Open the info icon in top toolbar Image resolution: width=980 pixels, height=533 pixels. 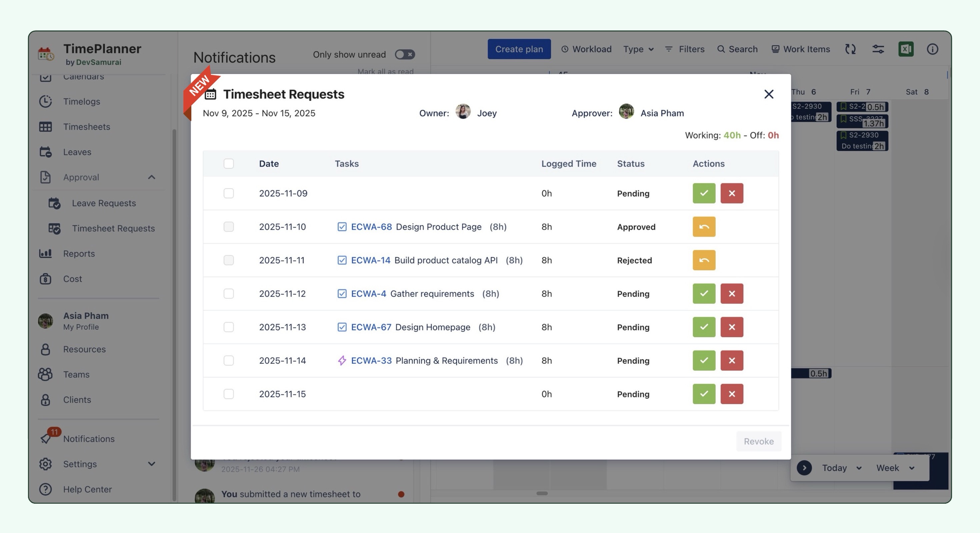932,49
